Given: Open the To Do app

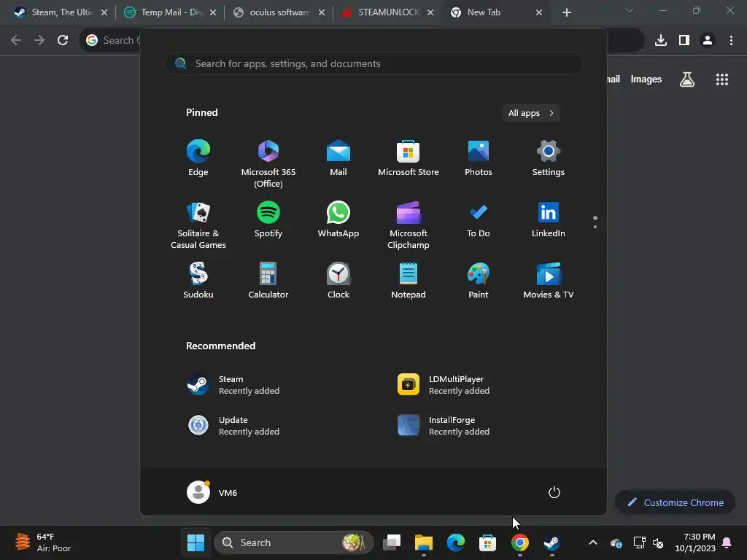Looking at the screenshot, I should (479, 219).
